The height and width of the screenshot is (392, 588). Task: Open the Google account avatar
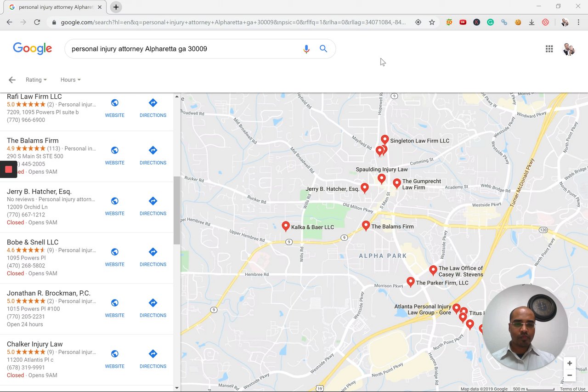tap(569, 49)
